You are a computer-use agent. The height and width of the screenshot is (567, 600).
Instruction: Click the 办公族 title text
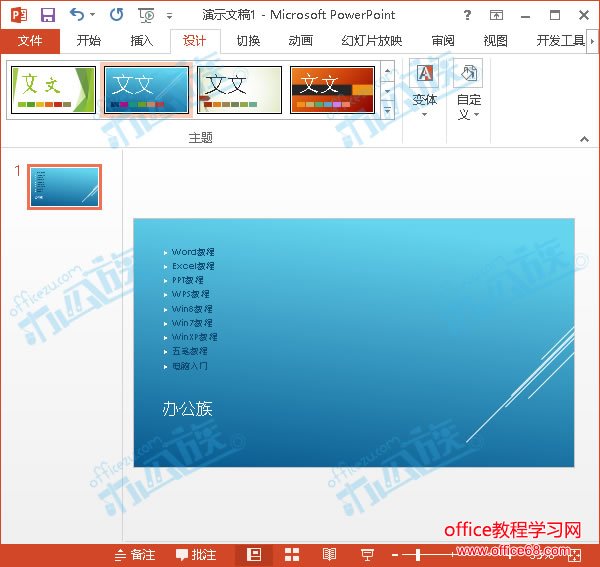pyautogui.click(x=188, y=409)
